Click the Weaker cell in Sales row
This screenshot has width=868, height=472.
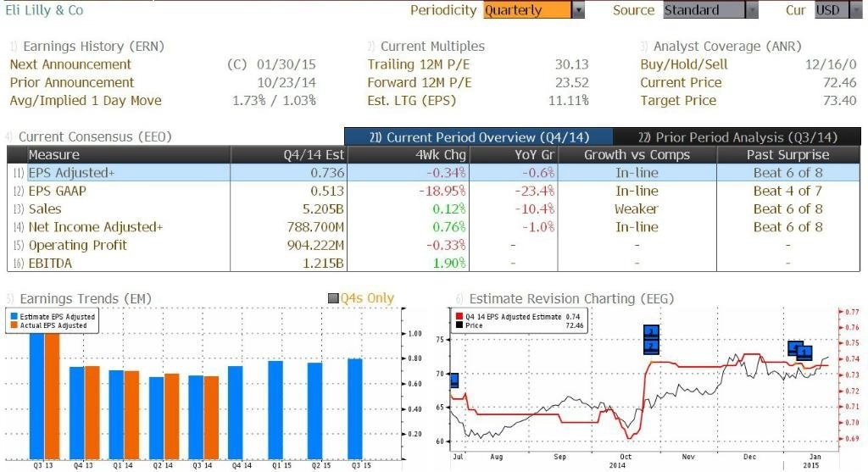pyautogui.click(x=637, y=209)
